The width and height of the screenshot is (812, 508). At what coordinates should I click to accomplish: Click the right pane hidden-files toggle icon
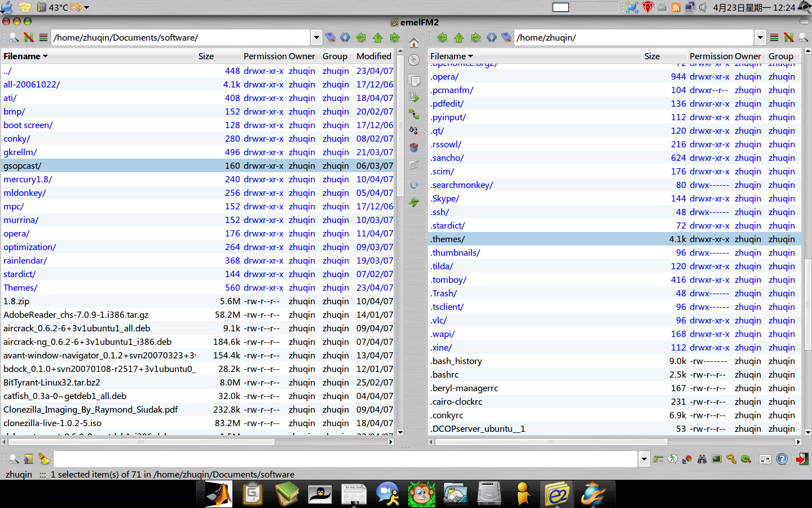coord(789,37)
